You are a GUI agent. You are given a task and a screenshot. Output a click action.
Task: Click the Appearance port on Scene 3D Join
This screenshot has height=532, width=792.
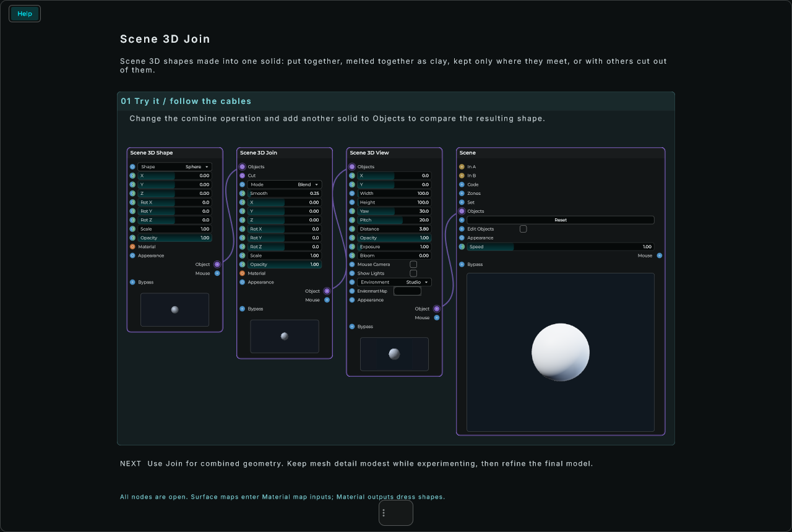[243, 282]
